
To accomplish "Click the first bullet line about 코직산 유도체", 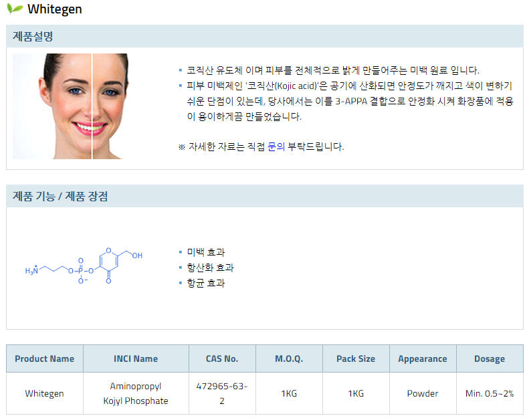I will point(333,70).
